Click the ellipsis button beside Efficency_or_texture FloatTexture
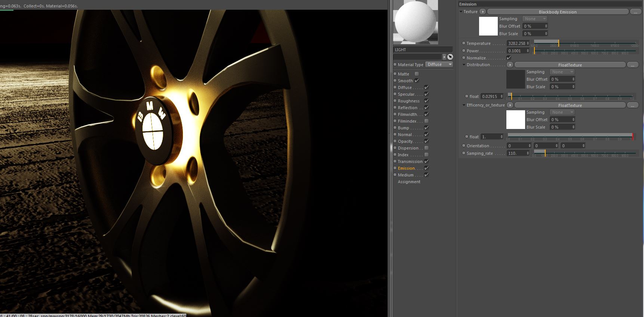 pos(632,105)
